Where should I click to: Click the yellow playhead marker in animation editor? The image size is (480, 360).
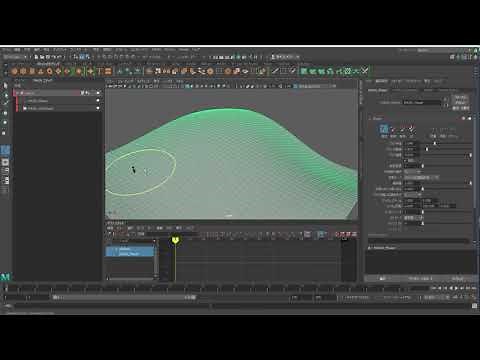(x=176, y=240)
